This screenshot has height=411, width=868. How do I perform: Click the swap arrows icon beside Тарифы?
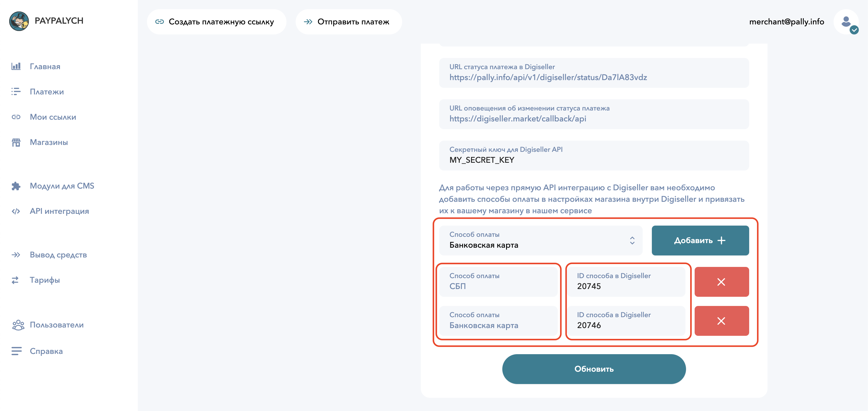pos(15,280)
